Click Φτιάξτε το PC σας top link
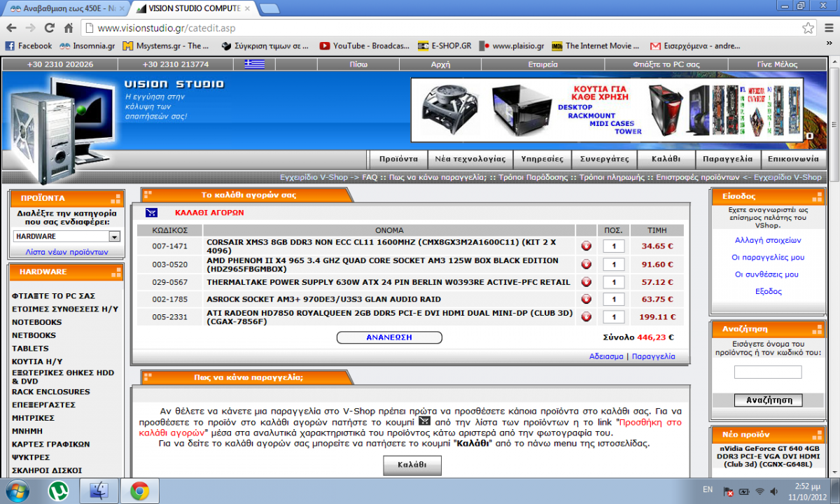This screenshot has height=504, width=840. 666,64
